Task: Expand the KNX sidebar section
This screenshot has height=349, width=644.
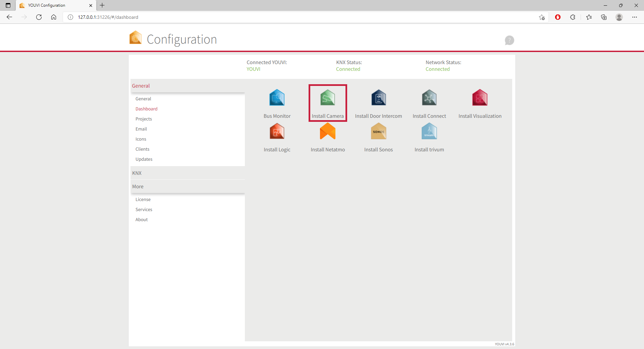Action: 137,173
